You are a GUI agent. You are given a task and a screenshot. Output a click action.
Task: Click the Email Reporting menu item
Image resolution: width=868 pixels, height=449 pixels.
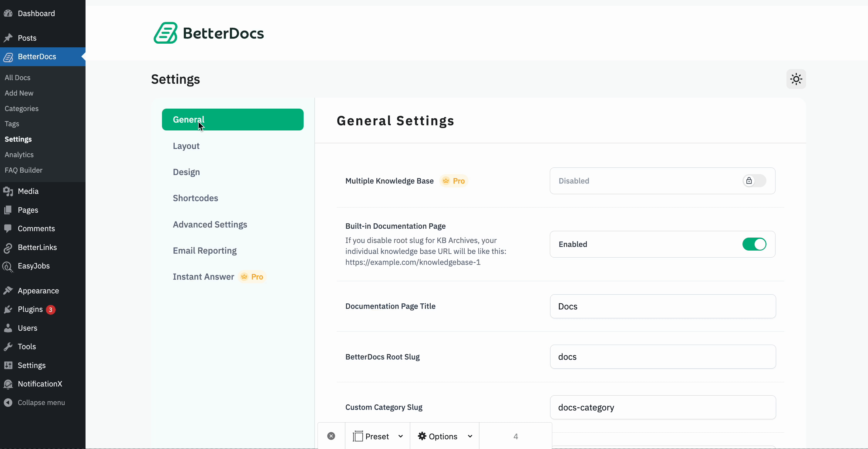(x=205, y=250)
